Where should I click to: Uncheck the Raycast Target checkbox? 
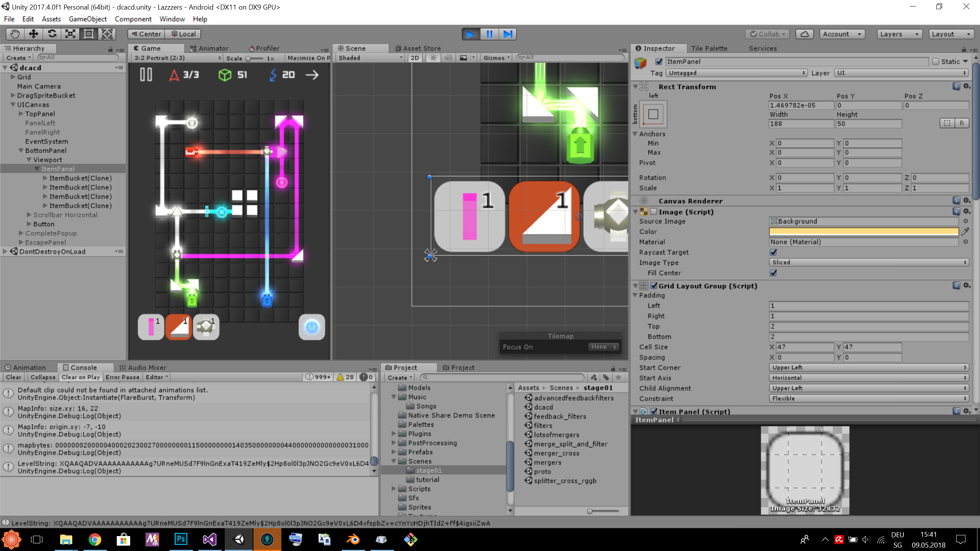point(773,252)
